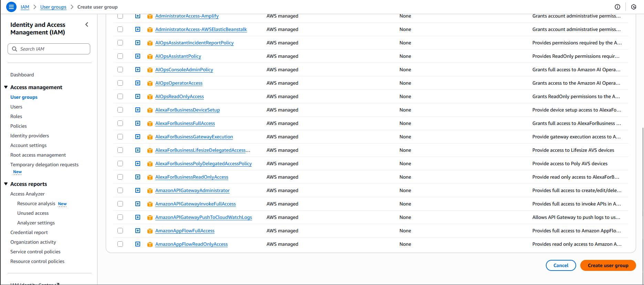Viewport: 644px width, 285px height.
Task: Open the hamburger navigation menu icon
Action: click(x=11, y=7)
